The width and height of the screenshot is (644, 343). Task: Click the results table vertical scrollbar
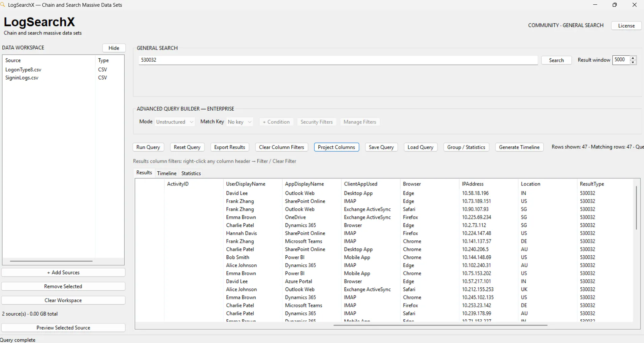pyautogui.click(x=636, y=207)
